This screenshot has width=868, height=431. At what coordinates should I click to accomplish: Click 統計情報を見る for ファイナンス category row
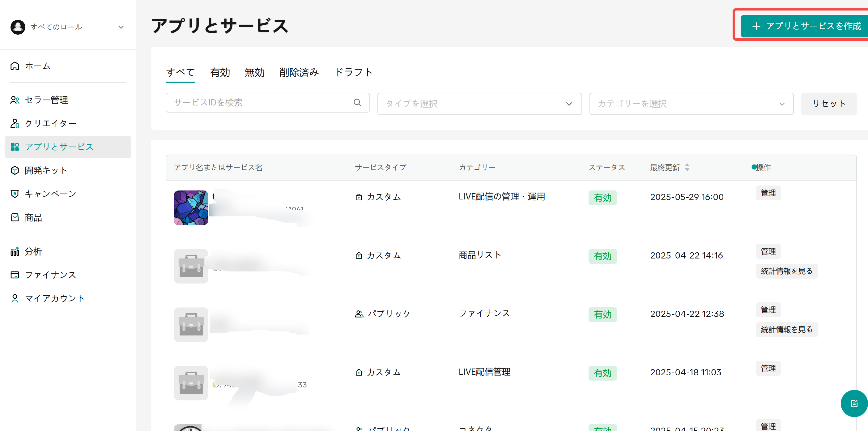786,330
